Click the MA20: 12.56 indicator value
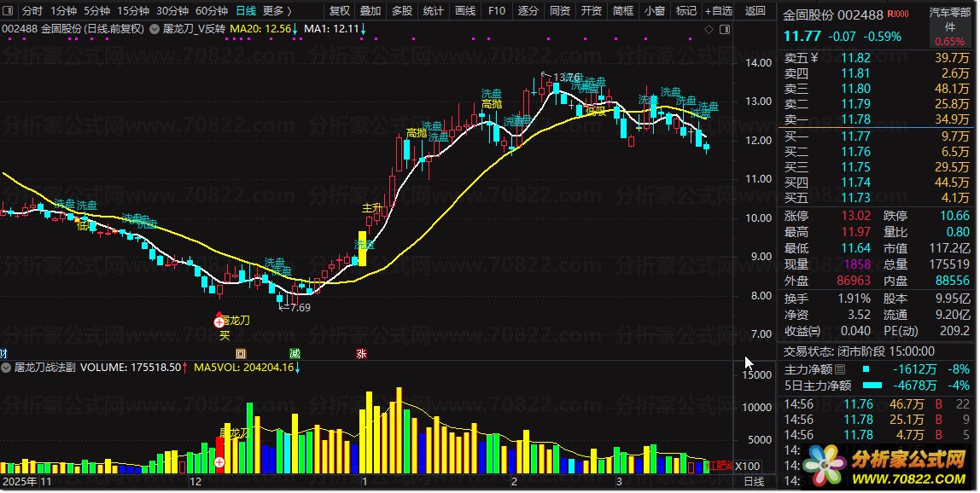 tap(260, 29)
